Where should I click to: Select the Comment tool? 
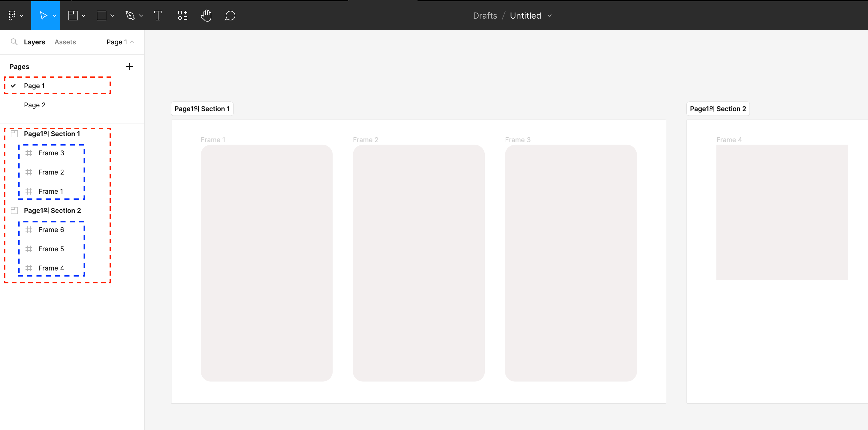[x=230, y=16]
